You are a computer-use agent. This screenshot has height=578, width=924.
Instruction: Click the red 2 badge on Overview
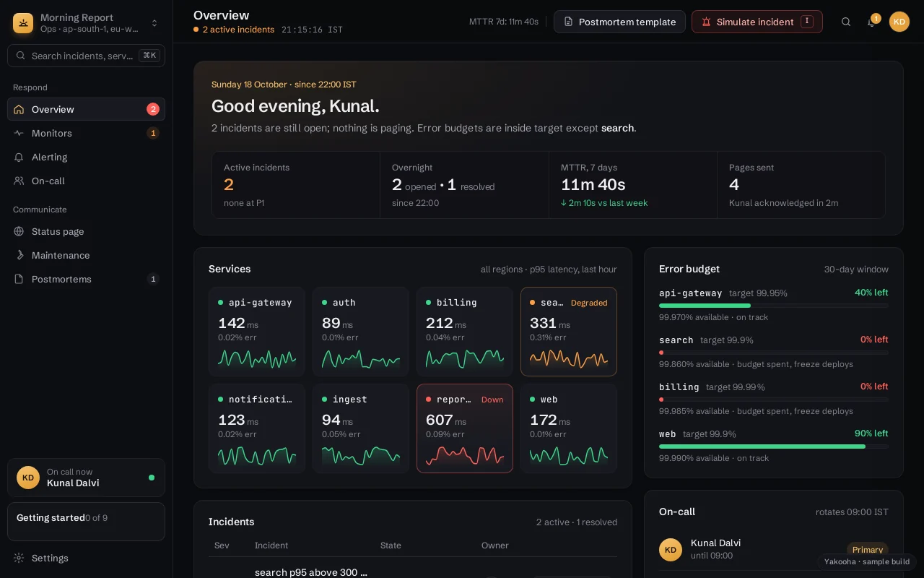tap(153, 109)
